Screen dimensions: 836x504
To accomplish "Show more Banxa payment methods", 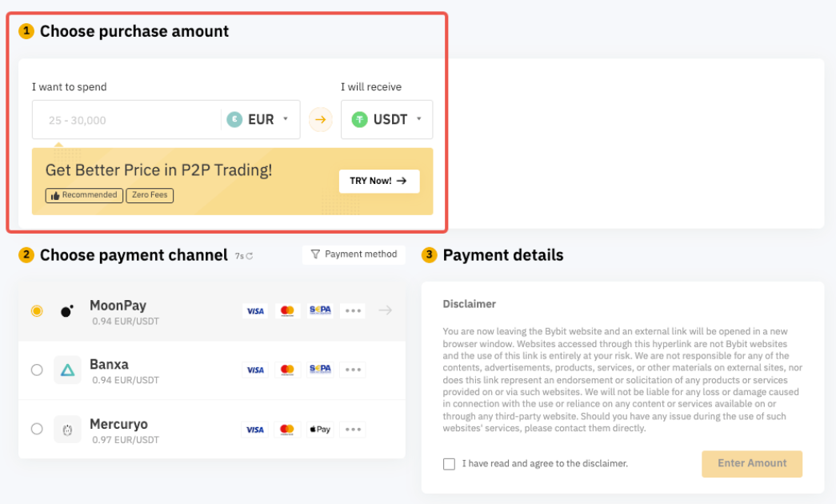I will tap(353, 370).
